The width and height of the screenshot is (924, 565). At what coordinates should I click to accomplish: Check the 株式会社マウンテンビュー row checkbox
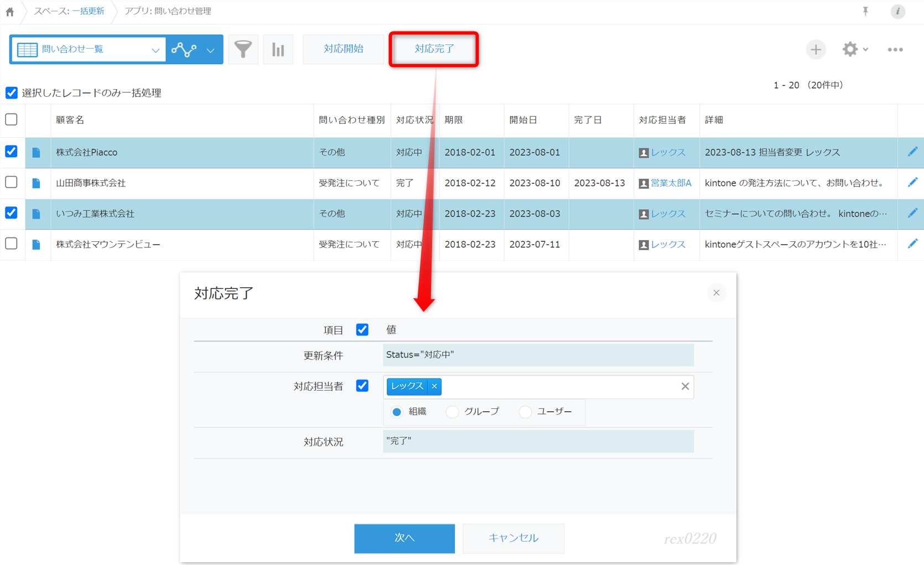[x=11, y=243]
